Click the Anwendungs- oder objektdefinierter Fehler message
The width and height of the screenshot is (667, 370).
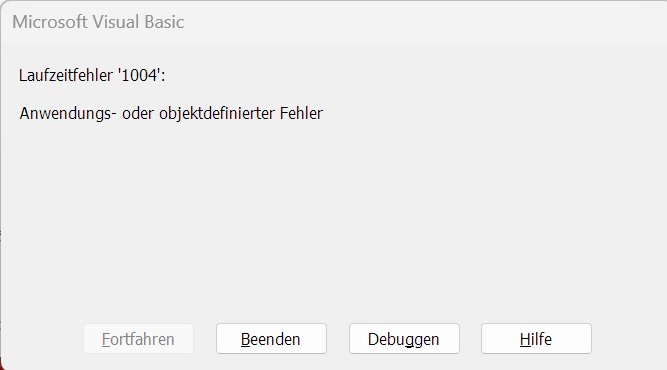point(171,114)
